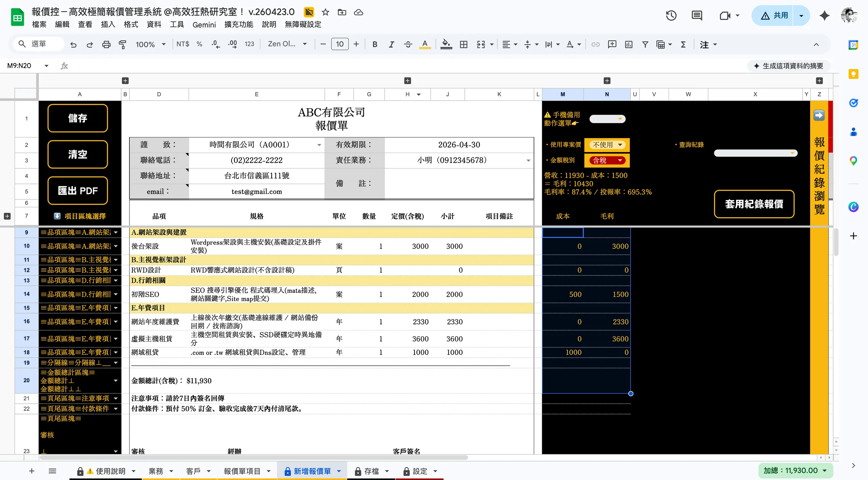Open the 格式 menu

131,25
